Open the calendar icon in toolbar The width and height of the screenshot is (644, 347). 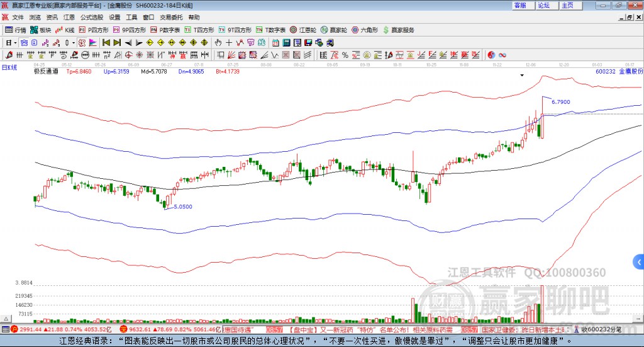point(275,43)
